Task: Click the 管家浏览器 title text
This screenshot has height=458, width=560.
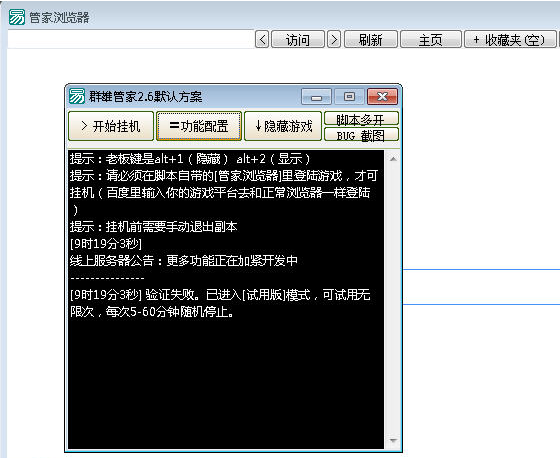Action: coord(59,17)
